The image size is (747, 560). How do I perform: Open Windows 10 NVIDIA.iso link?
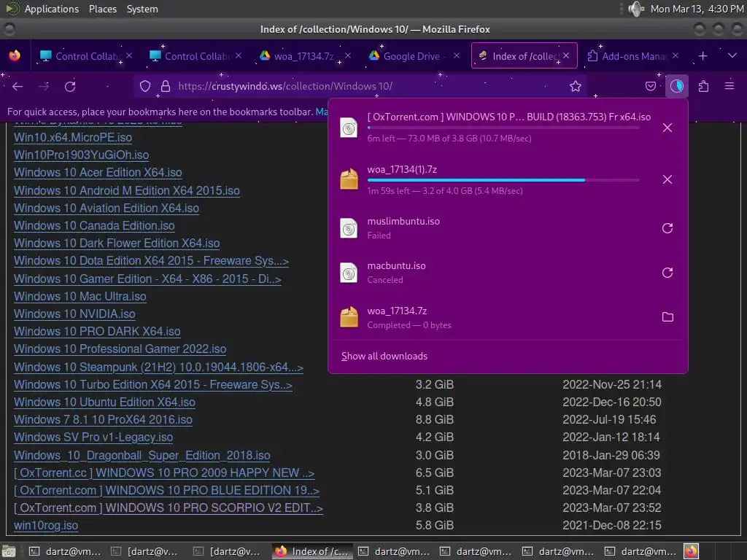tap(74, 314)
